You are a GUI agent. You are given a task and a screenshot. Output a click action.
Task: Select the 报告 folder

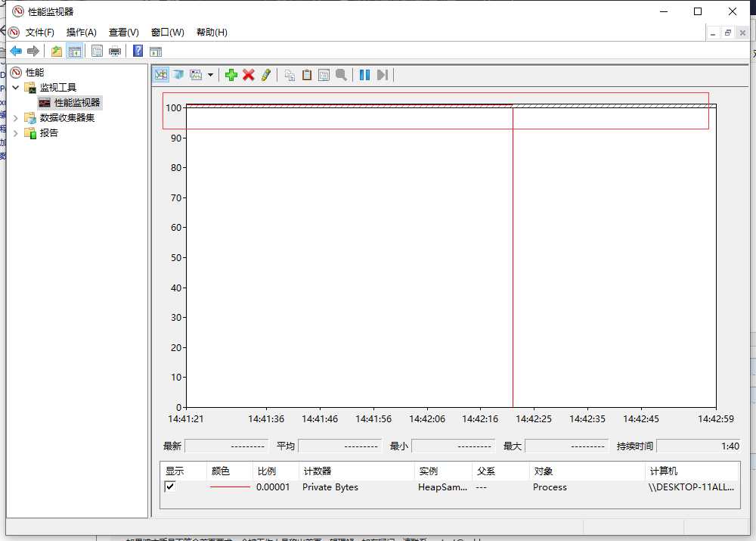(48, 132)
